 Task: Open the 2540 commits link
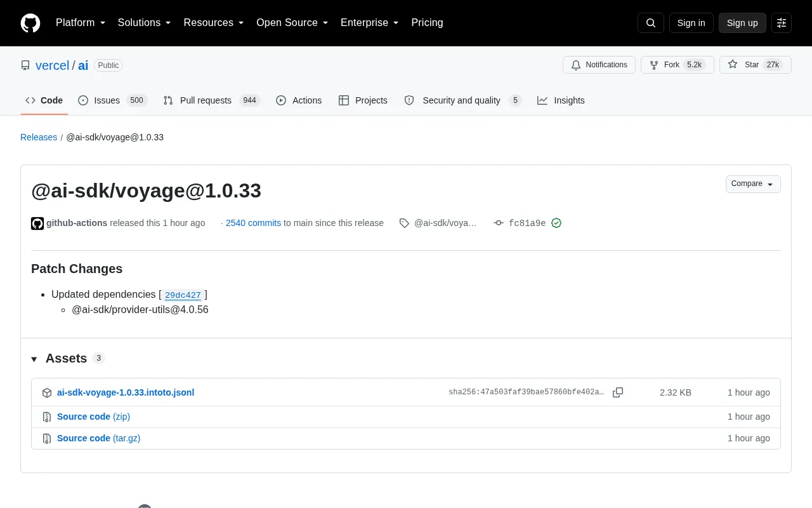point(253,223)
